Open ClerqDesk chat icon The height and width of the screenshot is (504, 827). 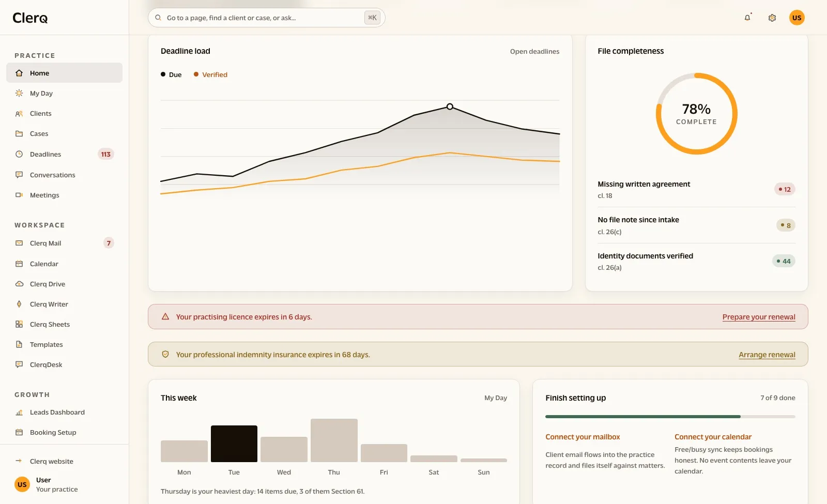point(19,364)
